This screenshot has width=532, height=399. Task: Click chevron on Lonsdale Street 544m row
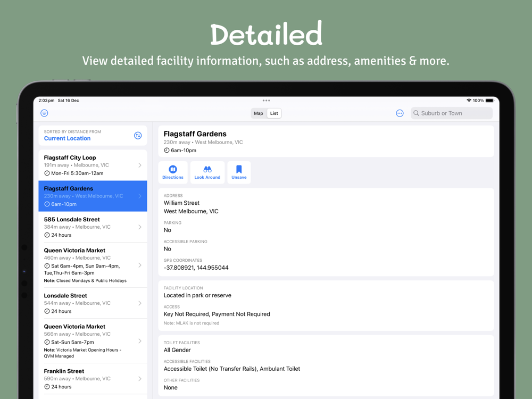tap(140, 303)
